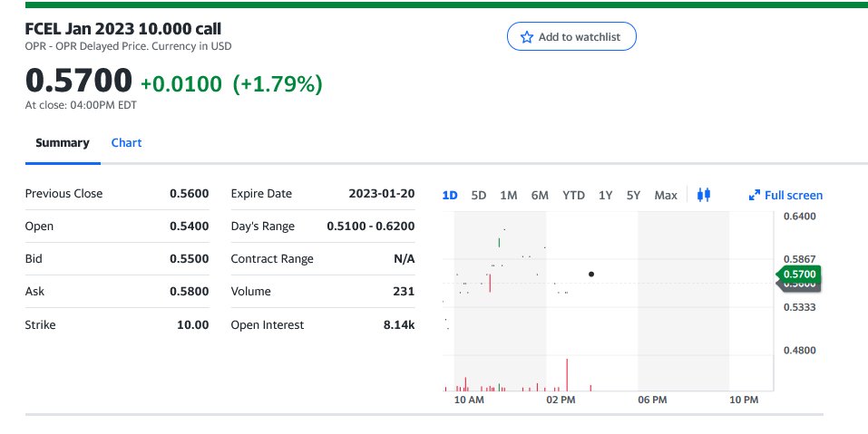Click the Day's Range value 0.5100 - 0.6200

pos(371,227)
